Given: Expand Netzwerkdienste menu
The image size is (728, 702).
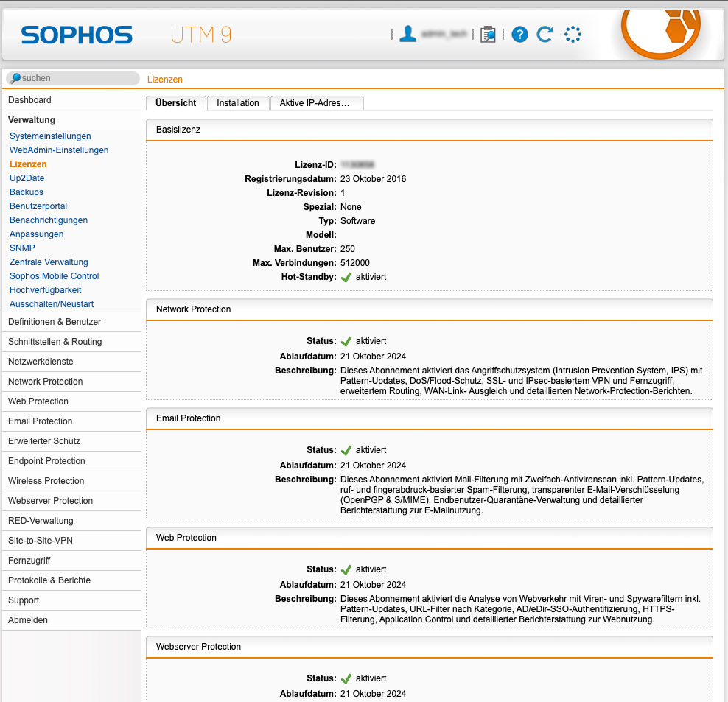Looking at the screenshot, I should tap(71, 362).
